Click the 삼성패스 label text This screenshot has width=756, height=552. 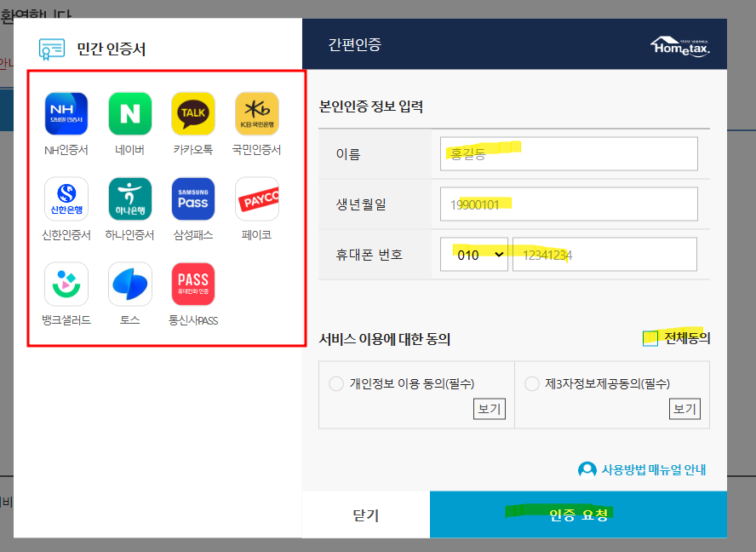tap(193, 235)
